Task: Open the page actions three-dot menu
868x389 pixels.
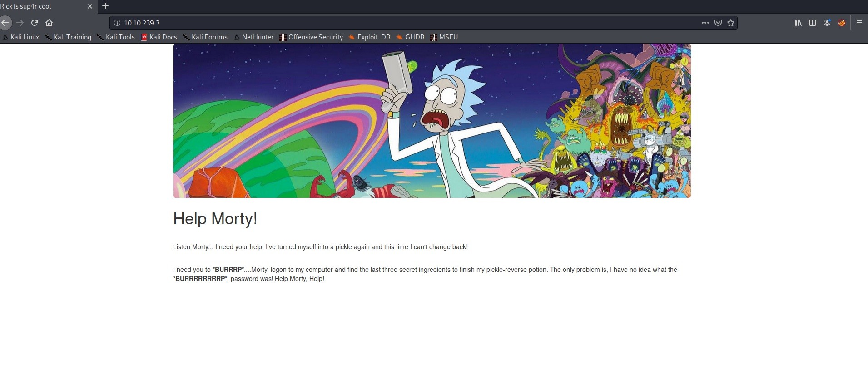Action: [x=705, y=23]
